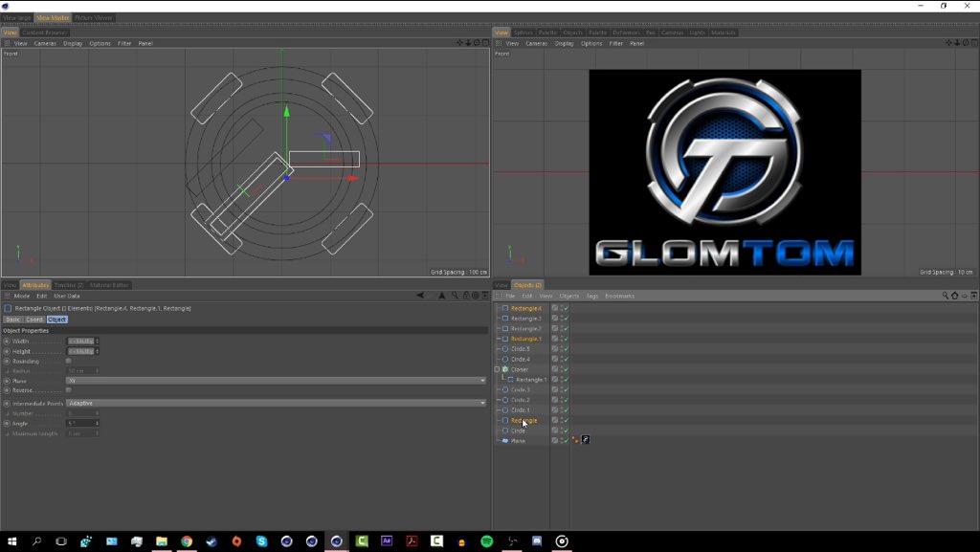
Task: Open After Effects from the taskbar
Action: [387, 541]
